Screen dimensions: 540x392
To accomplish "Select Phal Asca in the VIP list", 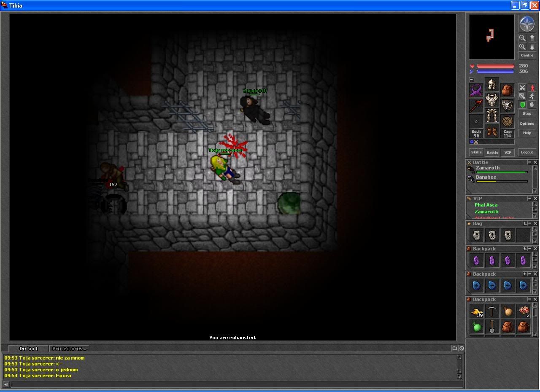I will tap(486, 205).
